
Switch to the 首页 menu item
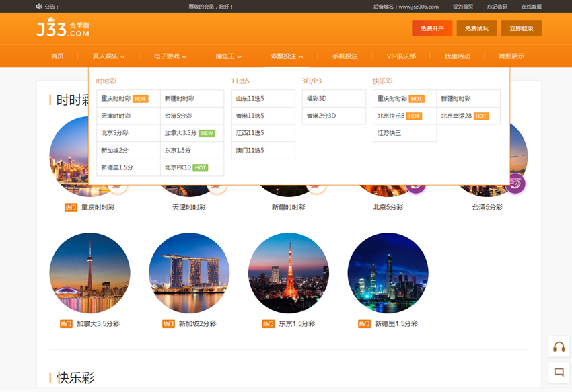[57, 57]
